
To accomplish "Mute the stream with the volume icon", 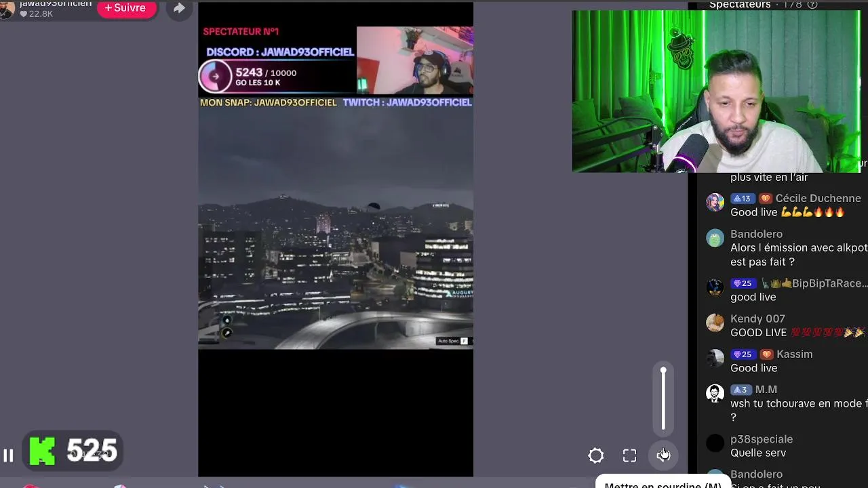I will (663, 455).
